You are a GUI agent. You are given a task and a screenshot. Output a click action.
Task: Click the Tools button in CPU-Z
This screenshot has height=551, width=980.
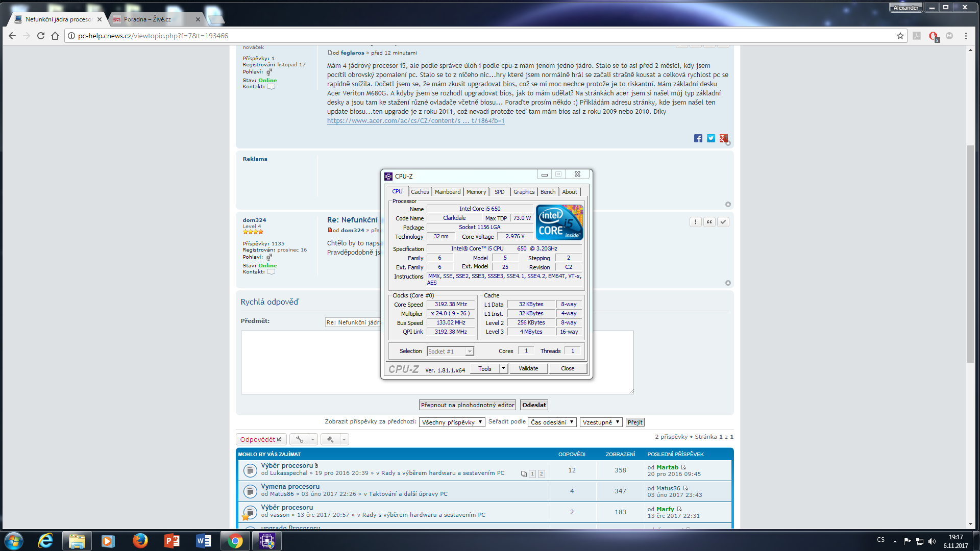[484, 368]
